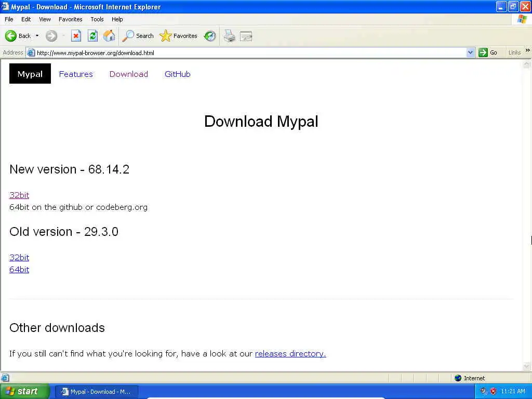532x399 pixels.
Task: Click the scrollbar down arrow
Action: [x=527, y=366]
